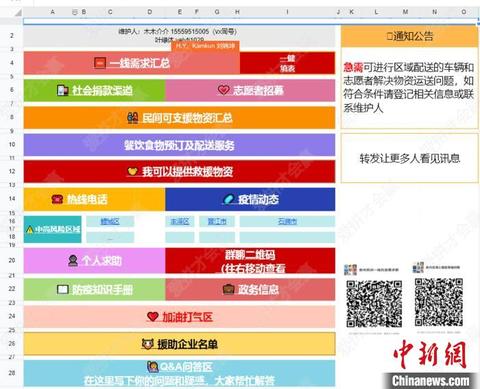Select column D header

coord(150,12)
